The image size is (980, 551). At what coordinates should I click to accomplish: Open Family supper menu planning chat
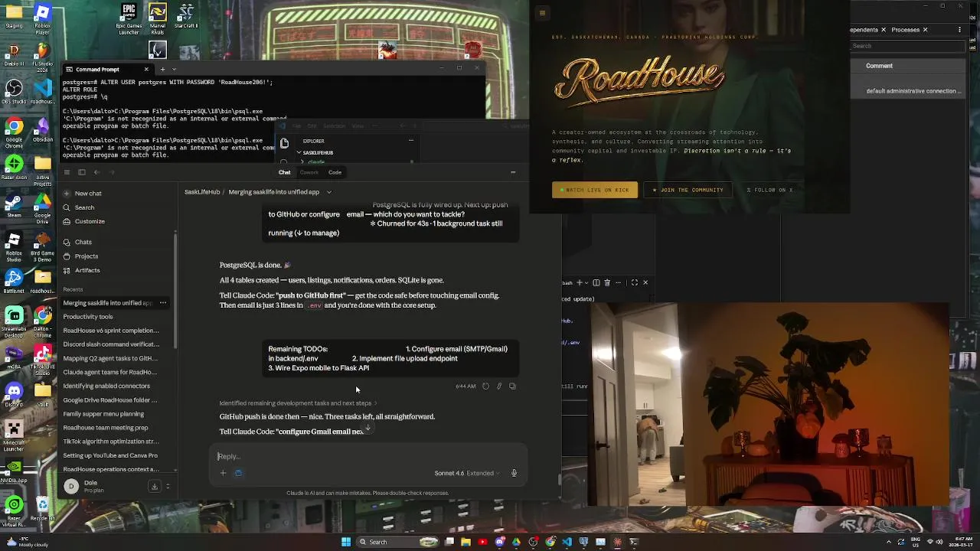tap(103, 414)
